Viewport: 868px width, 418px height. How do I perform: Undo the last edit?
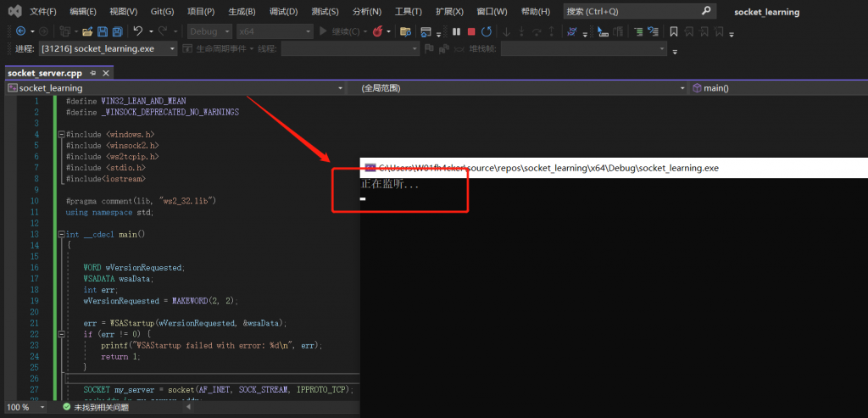pyautogui.click(x=138, y=31)
